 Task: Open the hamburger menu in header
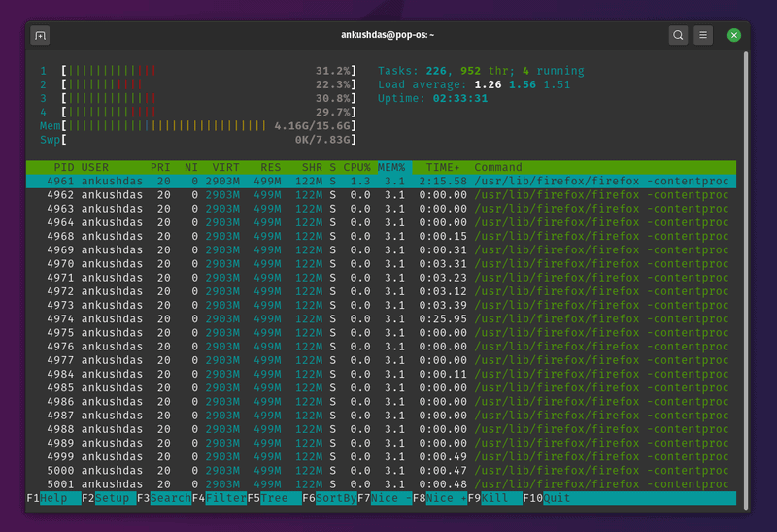702,35
